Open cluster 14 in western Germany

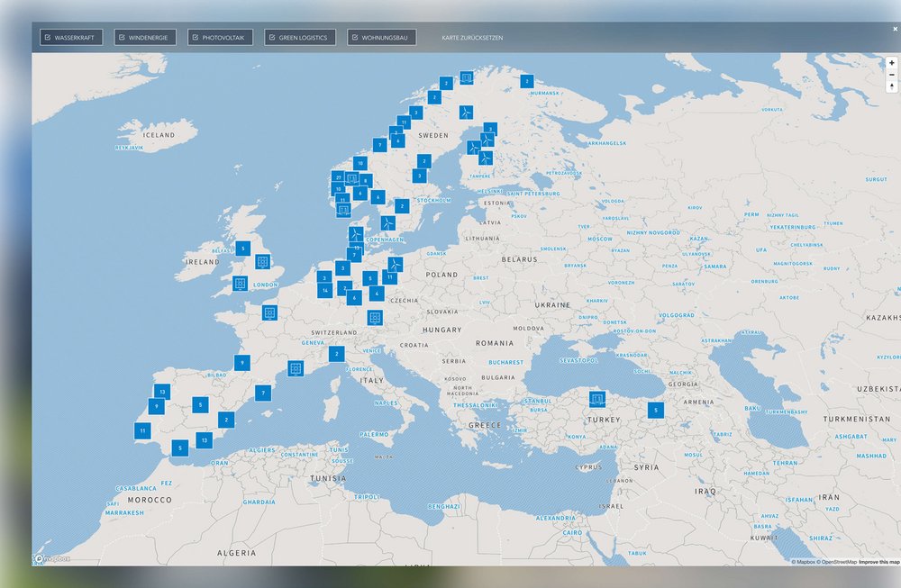coord(324,291)
